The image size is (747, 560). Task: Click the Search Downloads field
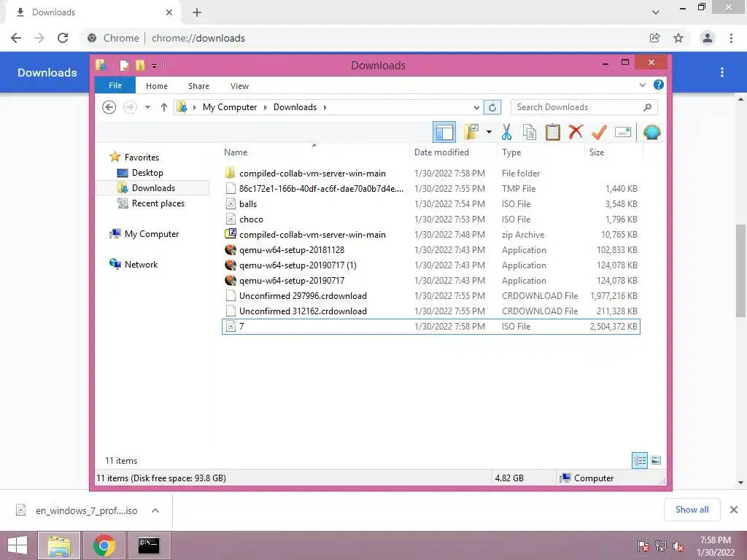coord(584,107)
